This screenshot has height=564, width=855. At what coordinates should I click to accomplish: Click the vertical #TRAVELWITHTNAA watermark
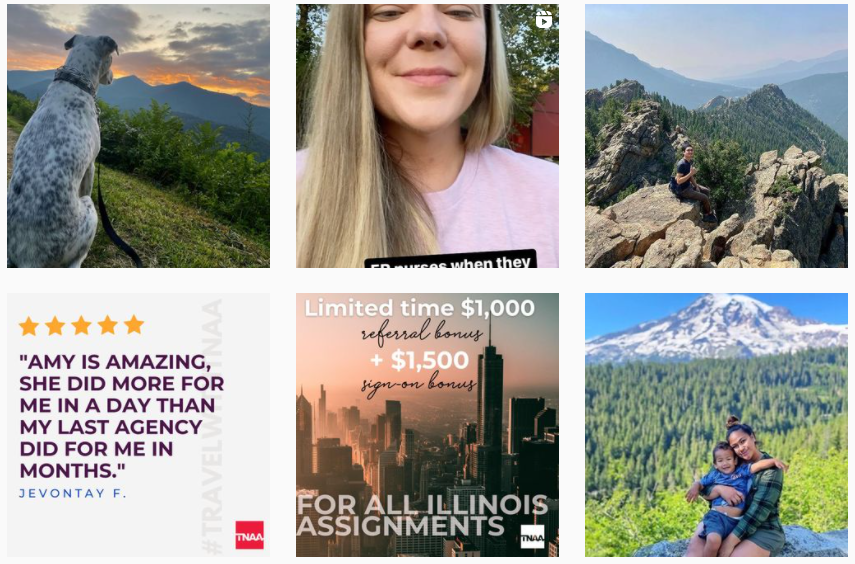[x=211, y=425]
